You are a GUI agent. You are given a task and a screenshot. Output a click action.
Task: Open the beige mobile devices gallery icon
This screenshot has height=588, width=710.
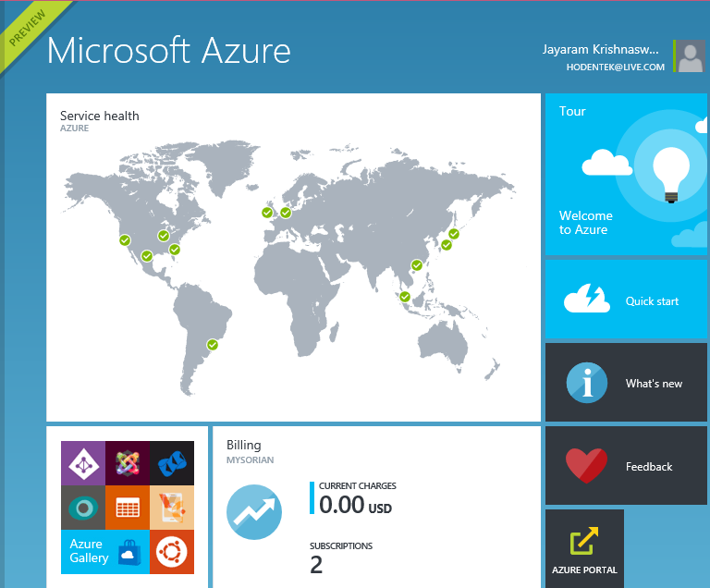tap(172, 508)
